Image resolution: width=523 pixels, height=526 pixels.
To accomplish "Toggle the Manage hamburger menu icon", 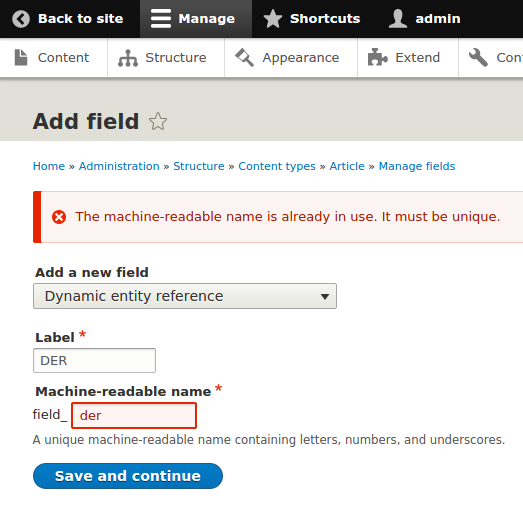I will pos(161,19).
